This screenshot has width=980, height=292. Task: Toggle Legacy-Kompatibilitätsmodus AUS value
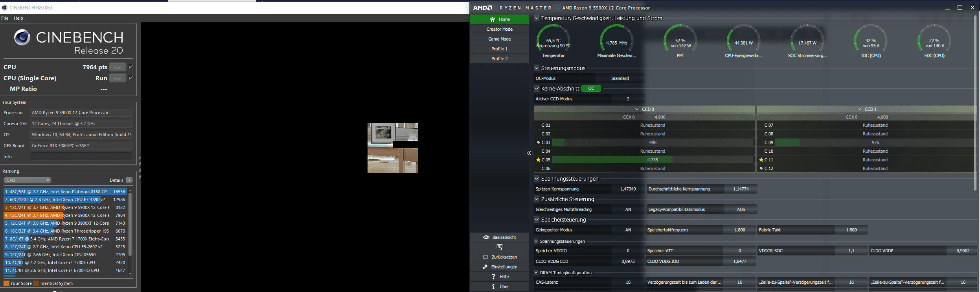pos(741,209)
